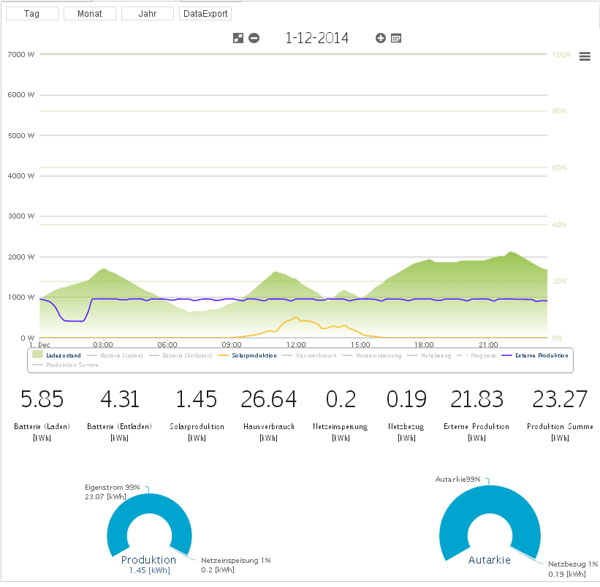Toggle Externe Produktion series in legend
This screenshot has width=600, height=587.
point(538,354)
